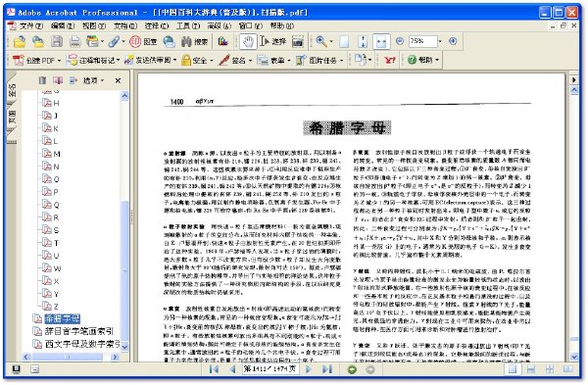Open the green Help (帮助) toolbar button
This screenshot has height=385, width=588.
(x=423, y=60)
